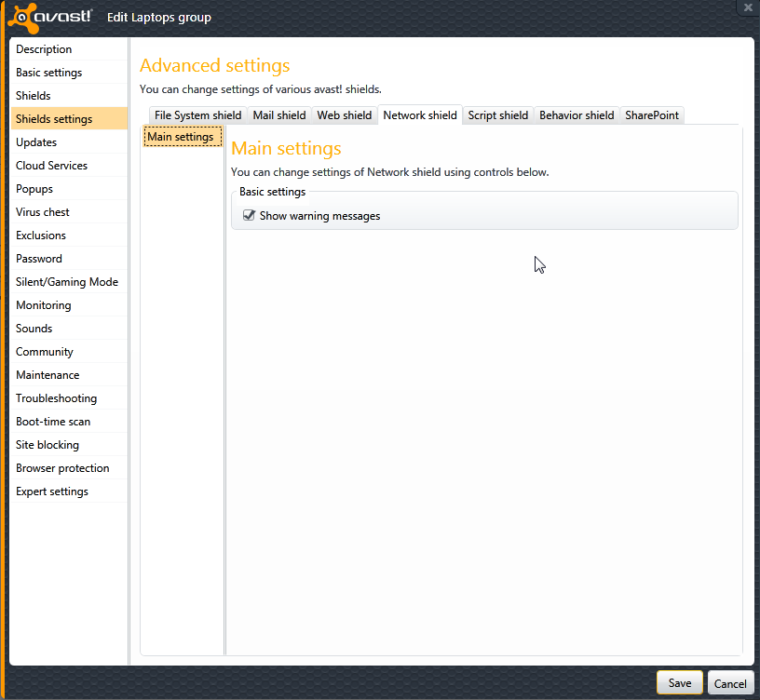Open the Script shield tab

[497, 115]
